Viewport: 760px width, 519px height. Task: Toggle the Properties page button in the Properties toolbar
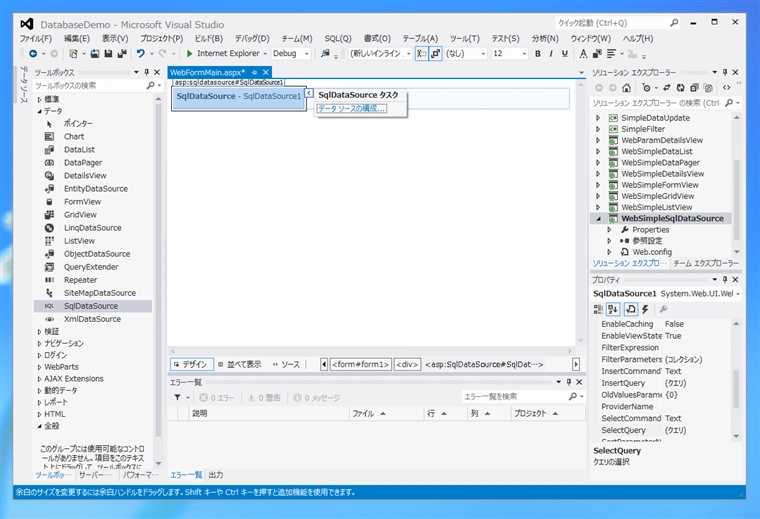(631, 309)
